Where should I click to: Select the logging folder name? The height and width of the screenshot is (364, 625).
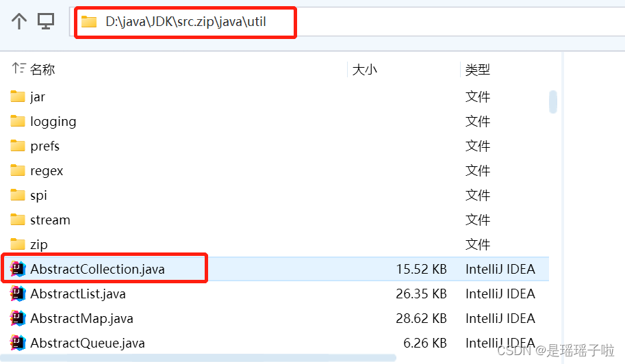click(x=53, y=122)
